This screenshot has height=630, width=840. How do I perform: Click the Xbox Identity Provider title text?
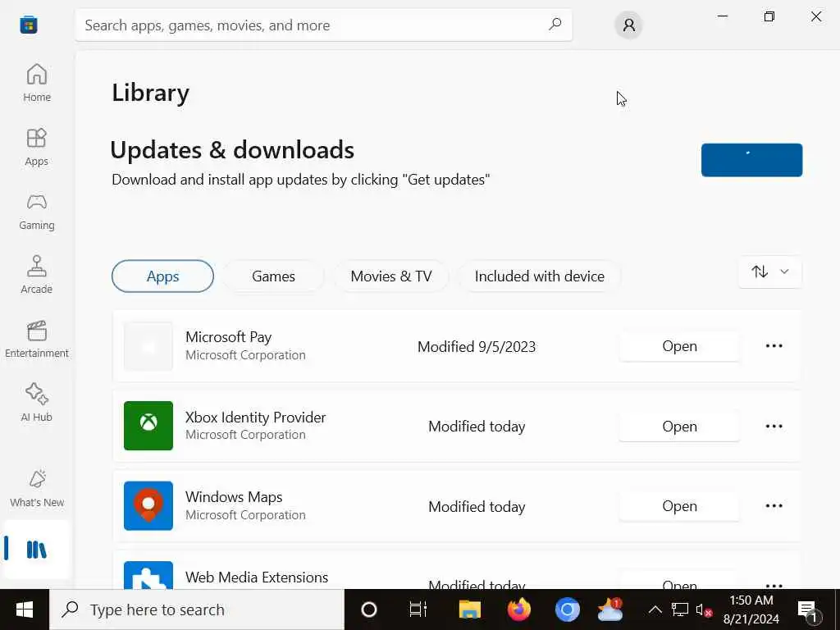(x=256, y=418)
